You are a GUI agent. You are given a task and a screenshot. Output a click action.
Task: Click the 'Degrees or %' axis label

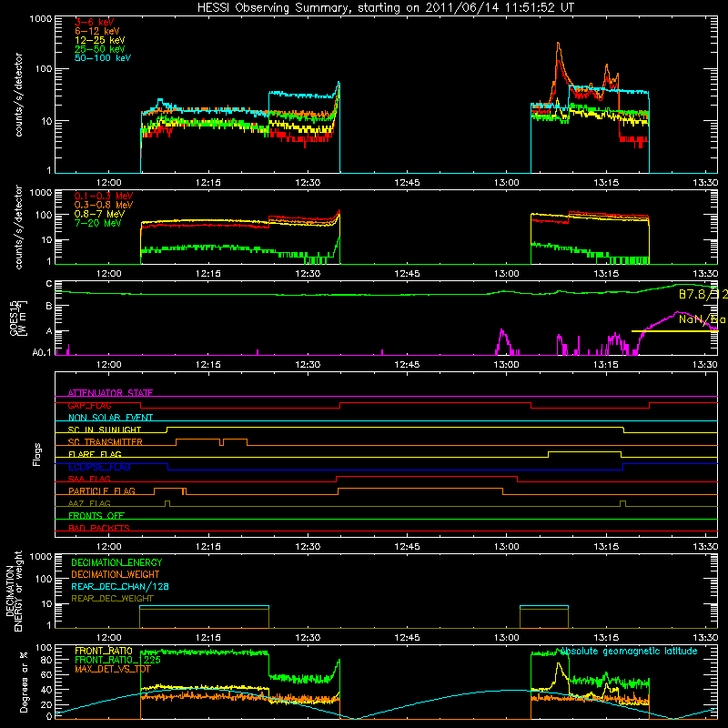tap(24, 682)
